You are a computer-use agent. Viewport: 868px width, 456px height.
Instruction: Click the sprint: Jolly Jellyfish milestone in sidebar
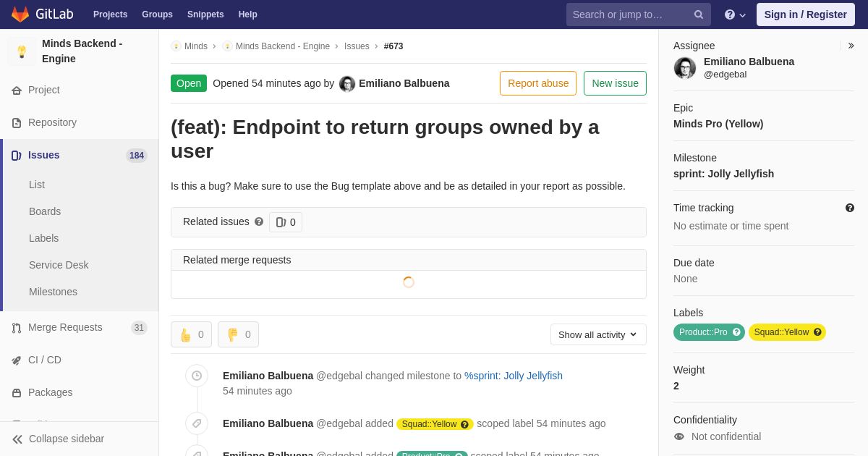point(723,174)
